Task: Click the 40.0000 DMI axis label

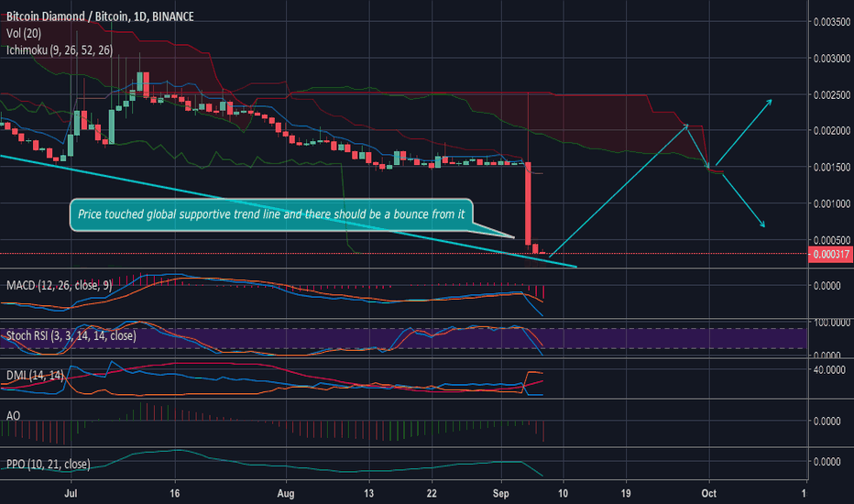Action: [829, 370]
